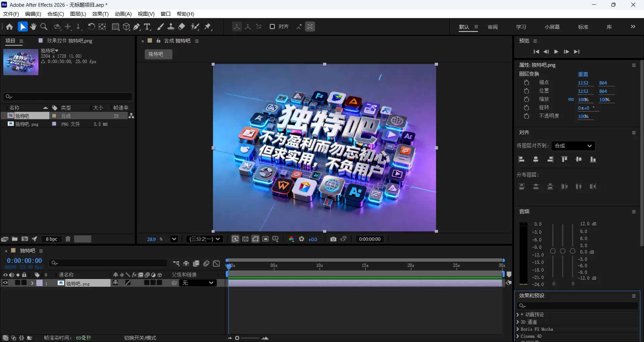Switch to the 学习 workspace tab
Viewport: 644px width, 342px height.
pyautogui.click(x=521, y=27)
